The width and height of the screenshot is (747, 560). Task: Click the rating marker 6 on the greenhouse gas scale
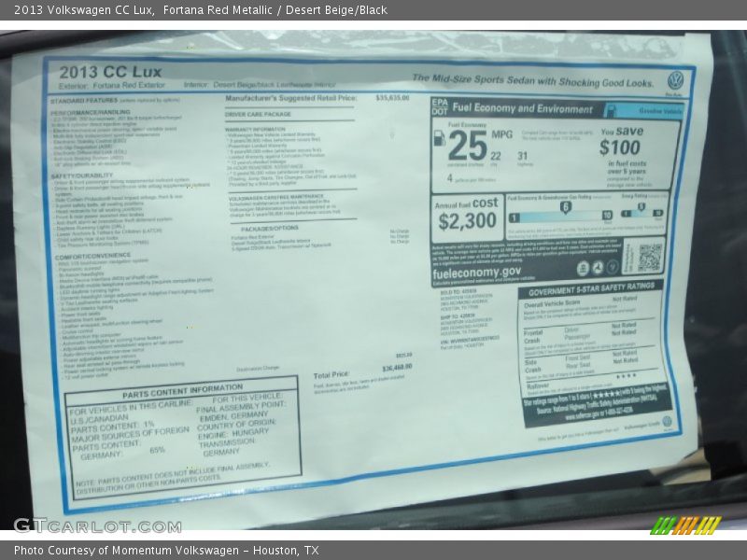click(565, 207)
